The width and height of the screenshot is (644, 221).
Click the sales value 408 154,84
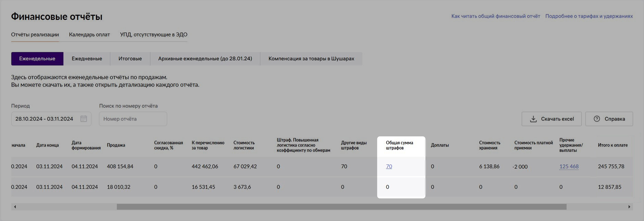coord(120,167)
